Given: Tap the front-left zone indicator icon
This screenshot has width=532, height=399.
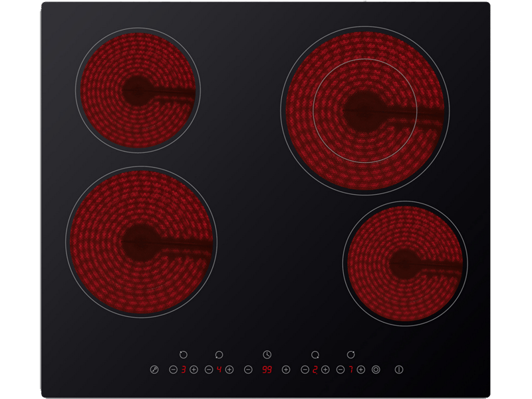Looking at the screenshot, I should (219, 354).
